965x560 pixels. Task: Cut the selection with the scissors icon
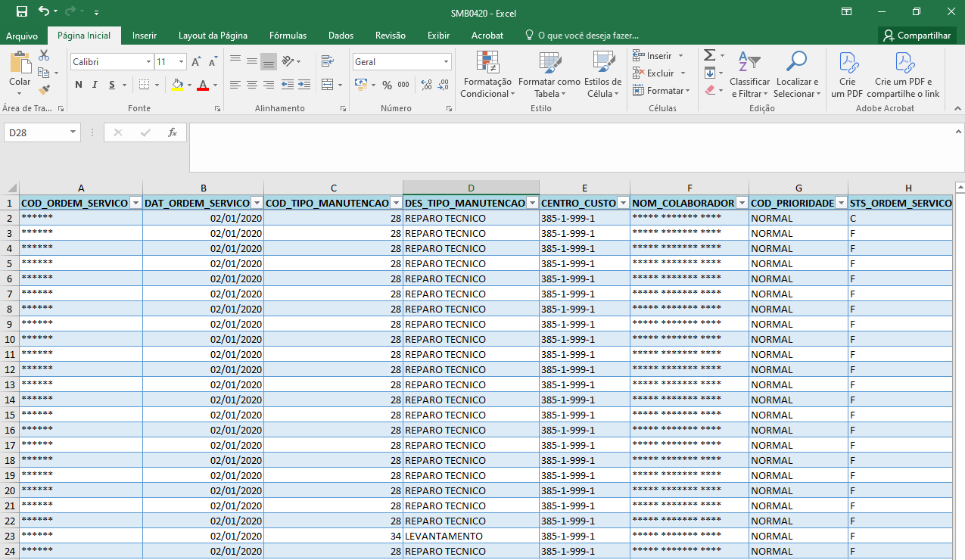(x=44, y=55)
